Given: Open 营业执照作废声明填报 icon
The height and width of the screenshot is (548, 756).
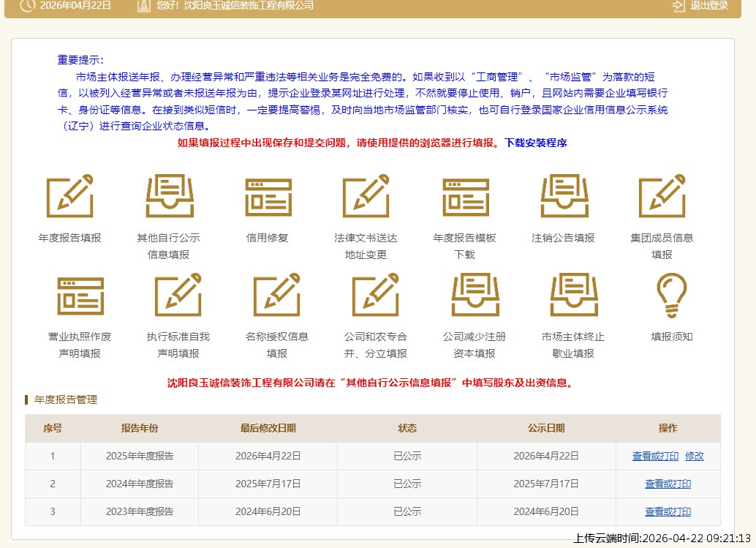Looking at the screenshot, I should tap(81, 296).
